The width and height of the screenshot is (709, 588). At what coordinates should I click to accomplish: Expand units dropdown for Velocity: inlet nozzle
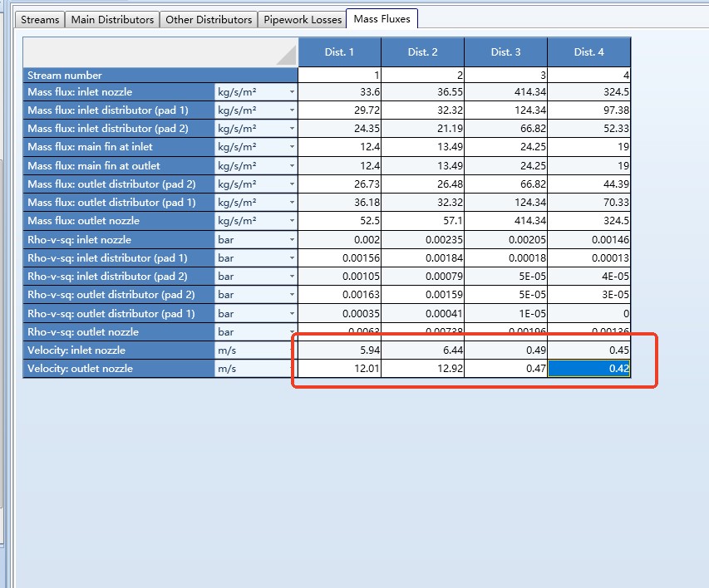click(x=292, y=350)
